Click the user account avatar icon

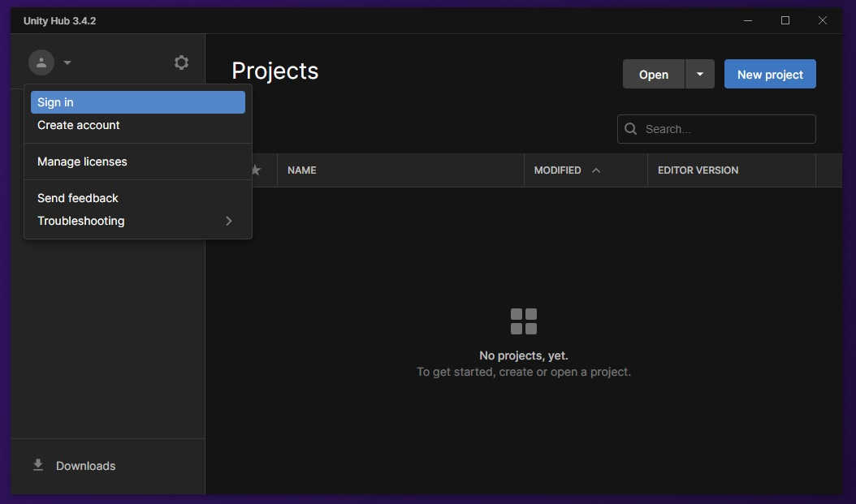click(41, 62)
